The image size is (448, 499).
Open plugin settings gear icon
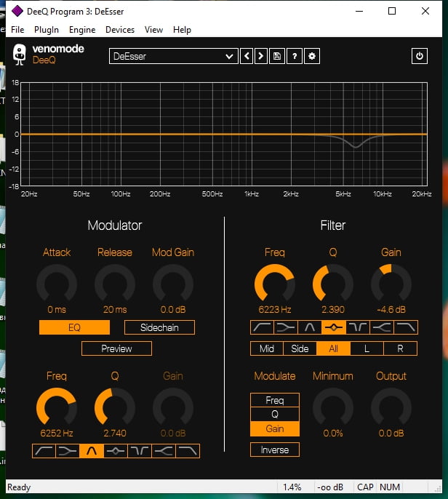[312, 56]
